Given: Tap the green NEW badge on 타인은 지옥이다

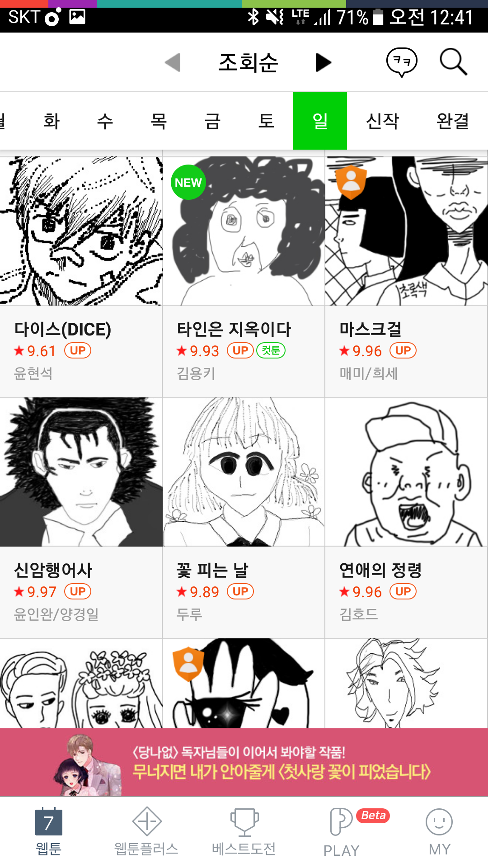Looking at the screenshot, I should pyautogui.click(x=188, y=182).
